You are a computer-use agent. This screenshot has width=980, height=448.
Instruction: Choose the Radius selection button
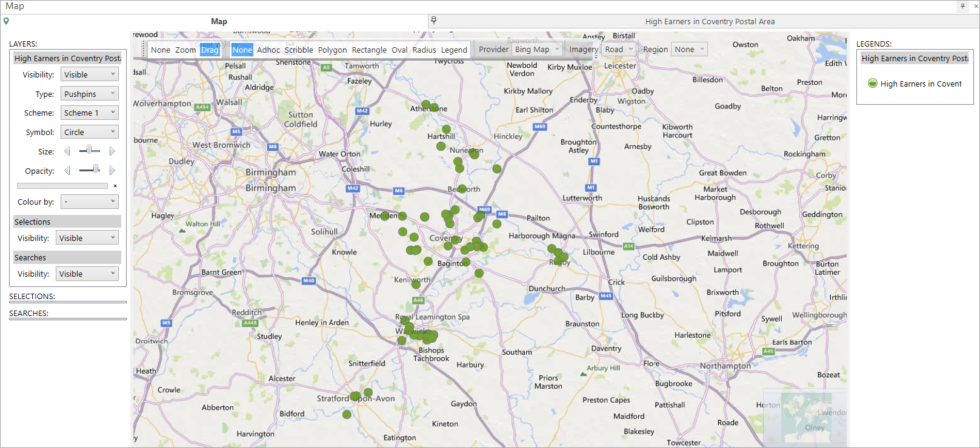424,50
